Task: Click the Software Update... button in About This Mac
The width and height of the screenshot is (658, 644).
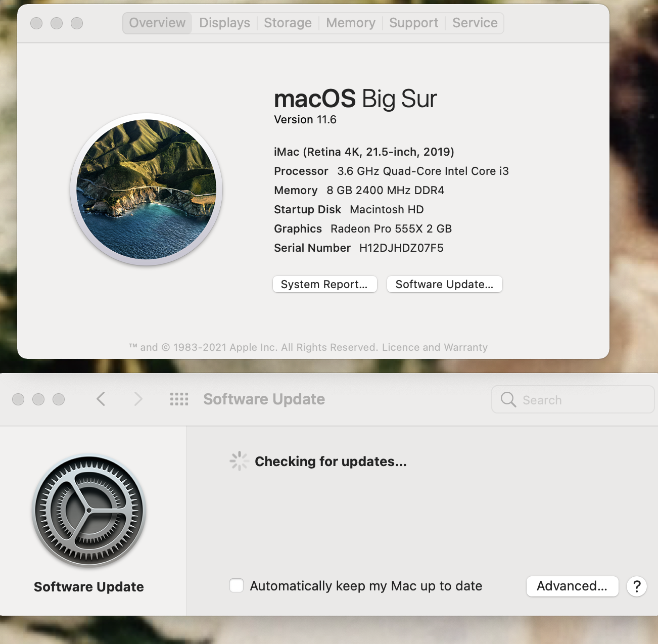Action: point(445,284)
